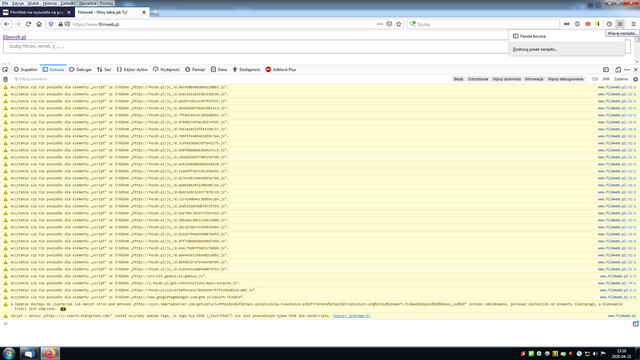Toggle the CSS console filter
640x360 pixels.
(x=595, y=79)
